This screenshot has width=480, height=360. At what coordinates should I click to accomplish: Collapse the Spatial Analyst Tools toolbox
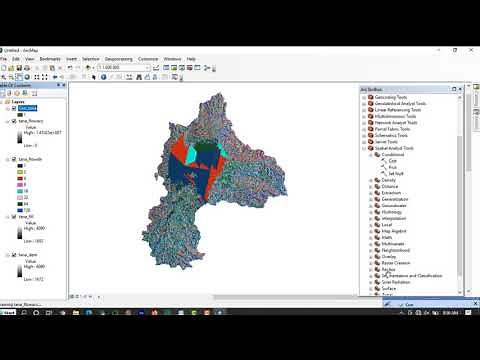click(364, 148)
